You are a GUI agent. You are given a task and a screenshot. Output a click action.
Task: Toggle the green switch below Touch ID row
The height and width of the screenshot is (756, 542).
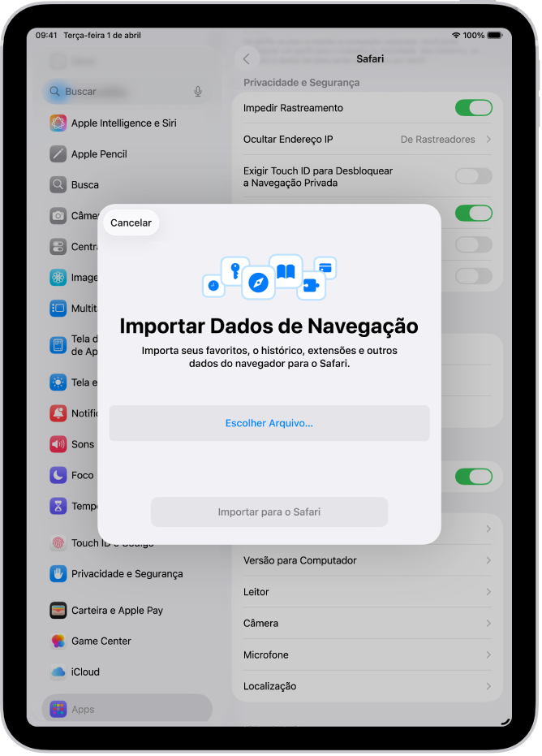(x=474, y=213)
